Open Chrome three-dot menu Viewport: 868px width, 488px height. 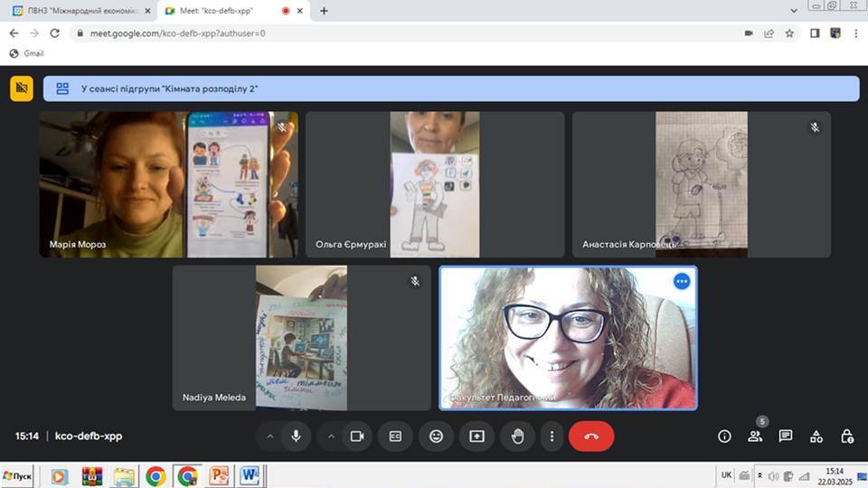click(x=856, y=33)
